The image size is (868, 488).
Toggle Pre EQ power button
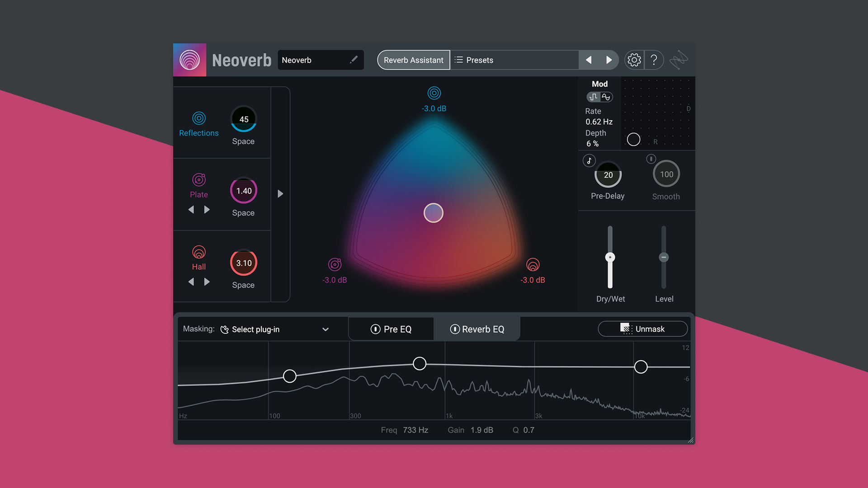375,329
